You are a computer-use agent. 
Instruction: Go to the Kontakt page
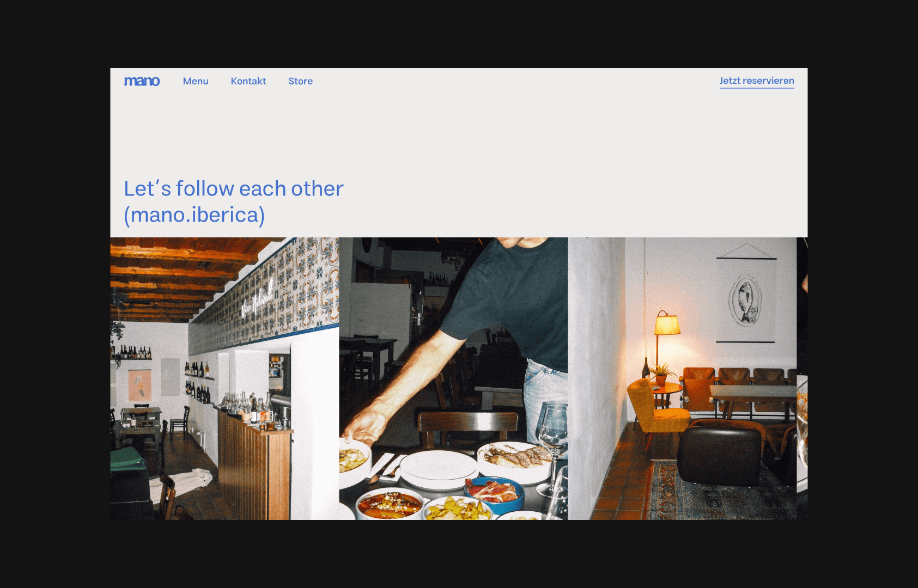[x=248, y=81]
